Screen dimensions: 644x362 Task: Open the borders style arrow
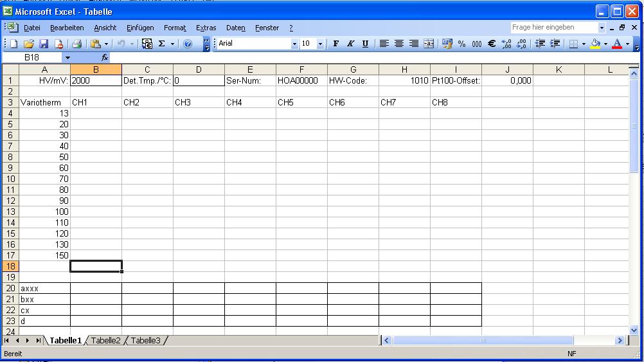coord(584,44)
